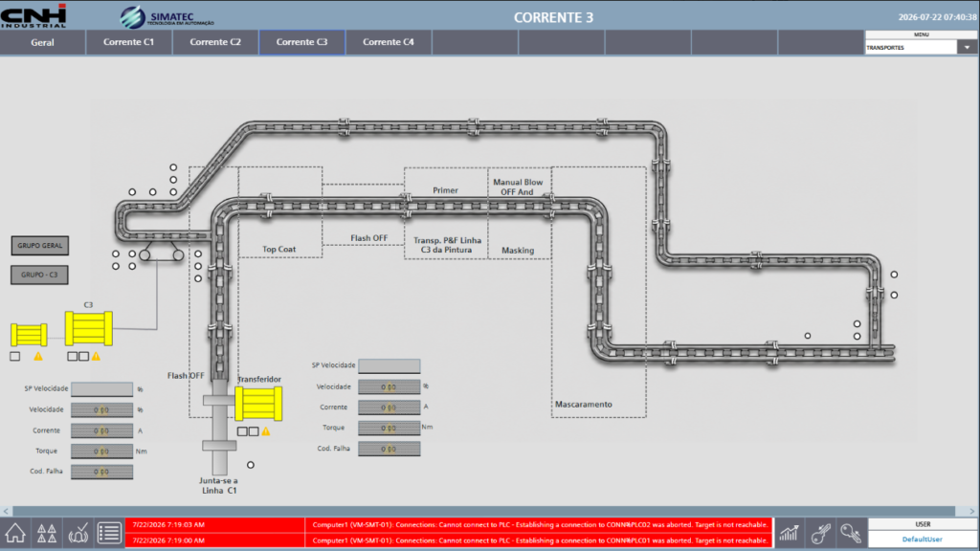Switch to the Corrente C4 tab
The width and height of the screenshot is (980, 551).
[x=389, y=42]
